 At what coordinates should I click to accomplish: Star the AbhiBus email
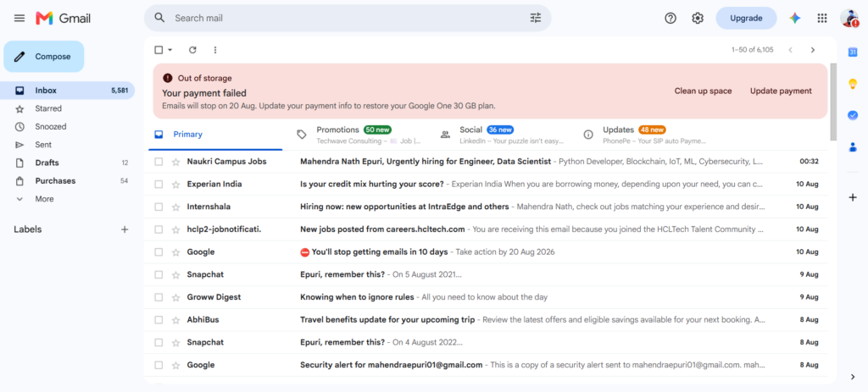click(x=176, y=320)
